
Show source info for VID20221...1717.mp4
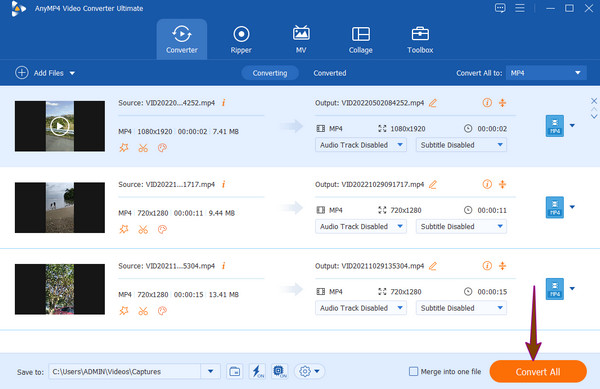223,184
